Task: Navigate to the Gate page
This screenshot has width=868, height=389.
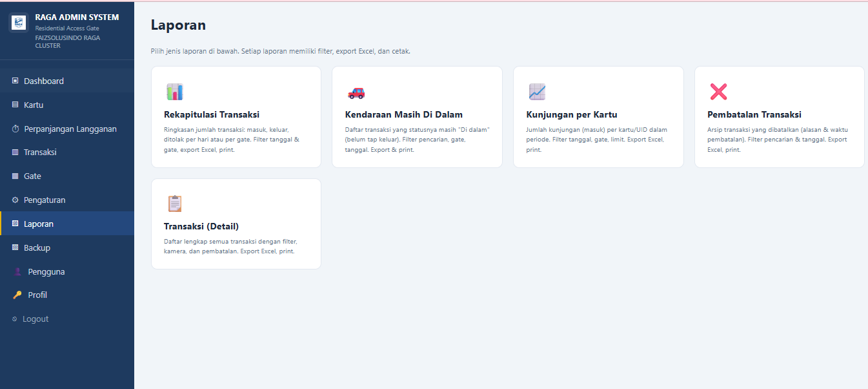Action: (32, 176)
